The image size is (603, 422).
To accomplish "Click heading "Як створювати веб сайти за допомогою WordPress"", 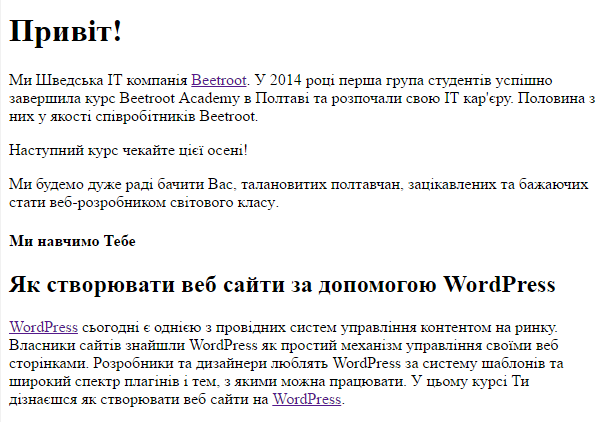I will point(282,285).
